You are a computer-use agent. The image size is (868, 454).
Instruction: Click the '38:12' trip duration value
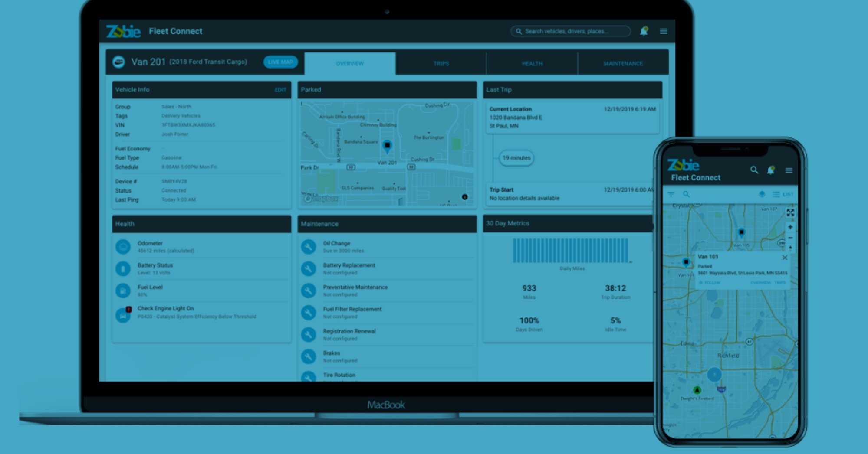tap(615, 288)
